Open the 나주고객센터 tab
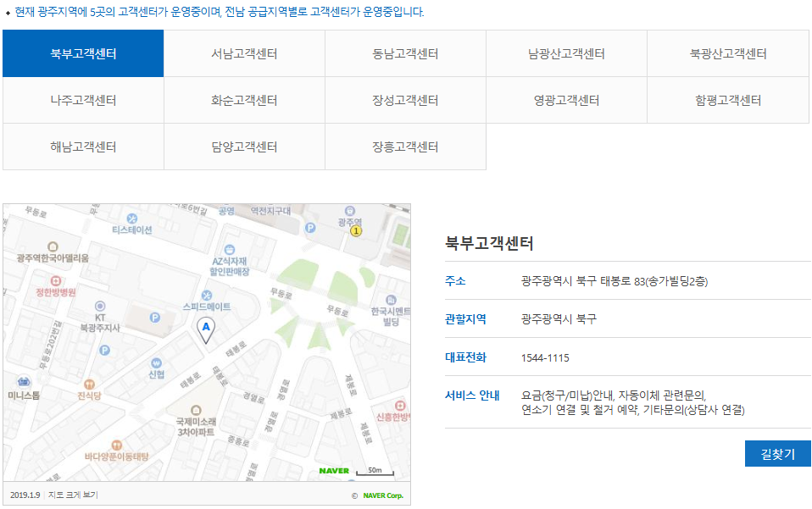Screen dimensions: 812x509 [x=82, y=99]
